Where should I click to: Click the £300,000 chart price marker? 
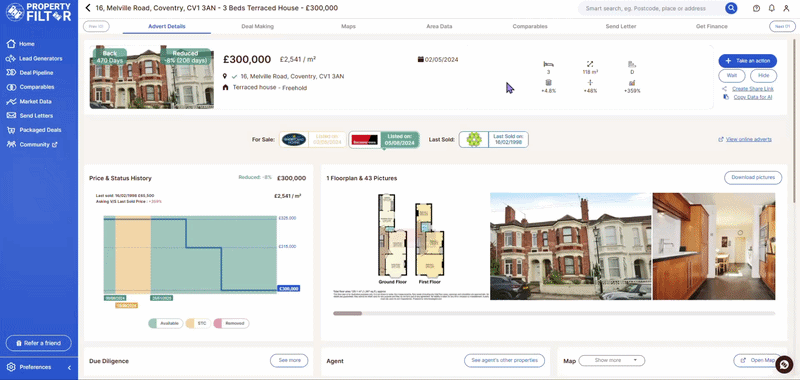pos(288,289)
